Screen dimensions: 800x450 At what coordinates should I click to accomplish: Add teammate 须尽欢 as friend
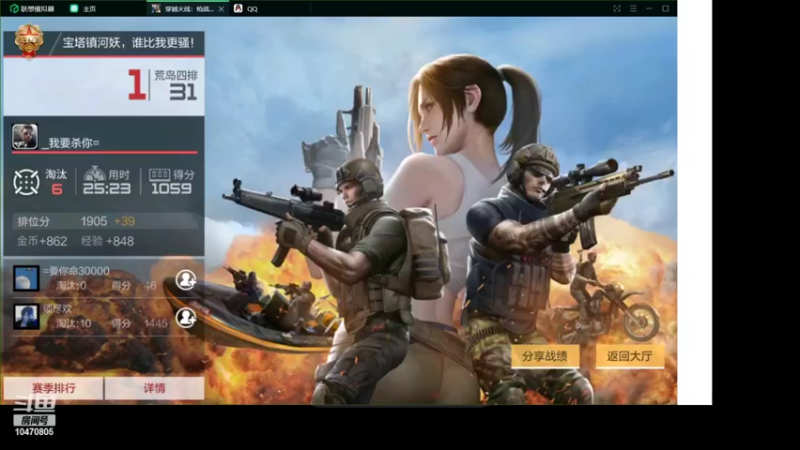click(x=186, y=317)
